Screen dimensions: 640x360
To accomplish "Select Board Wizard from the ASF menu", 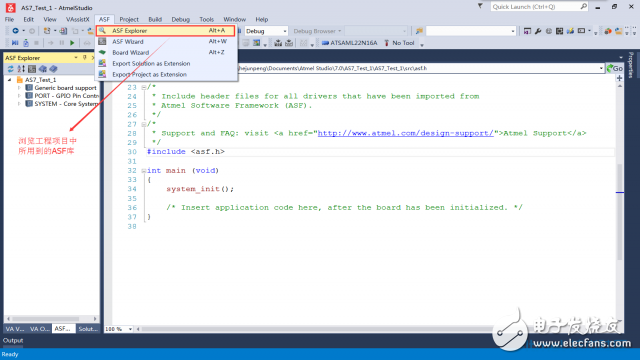I will tap(167, 53).
